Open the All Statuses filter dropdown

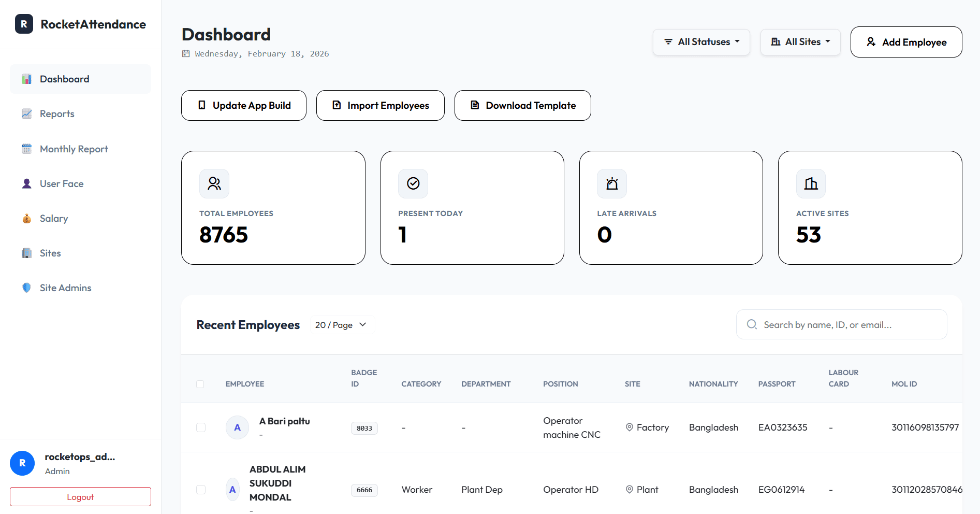coord(701,42)
